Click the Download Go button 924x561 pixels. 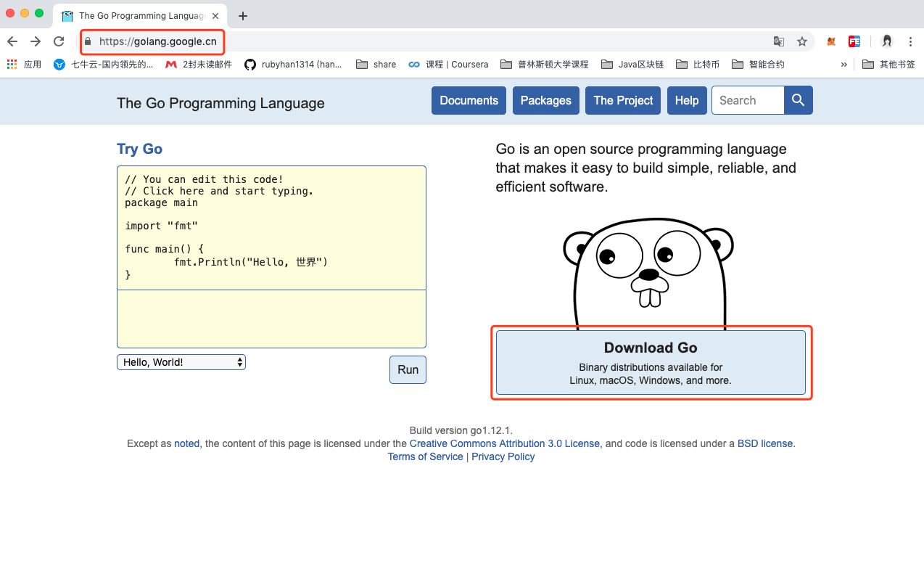(651, 363)
